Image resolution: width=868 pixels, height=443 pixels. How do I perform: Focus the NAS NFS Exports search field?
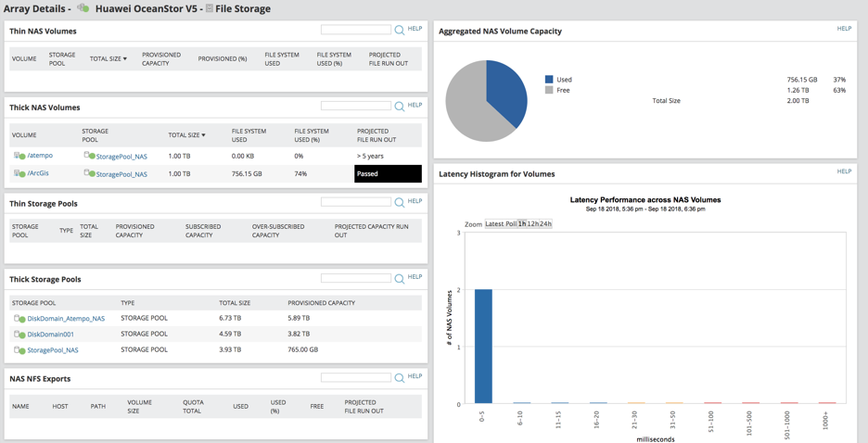coord(356,378)
